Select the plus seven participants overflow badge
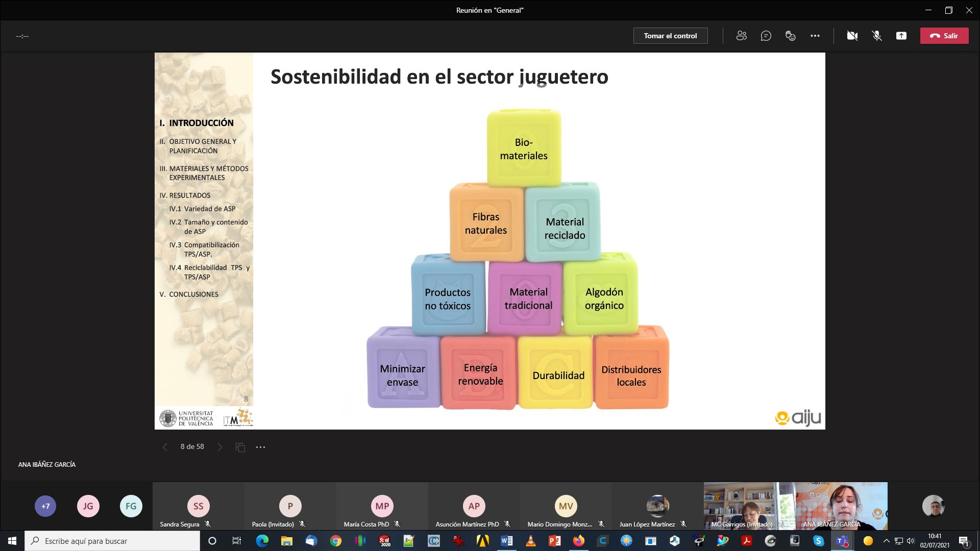 (x=45, y=506)
